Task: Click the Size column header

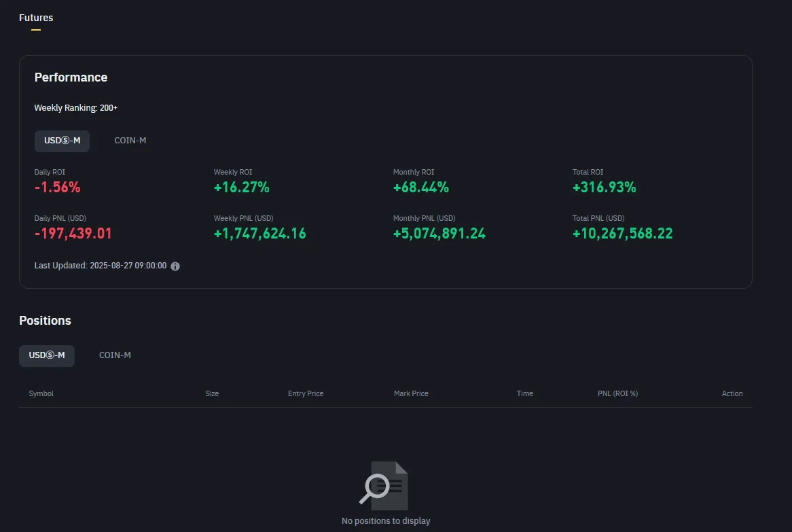Action: click(212, 393)
